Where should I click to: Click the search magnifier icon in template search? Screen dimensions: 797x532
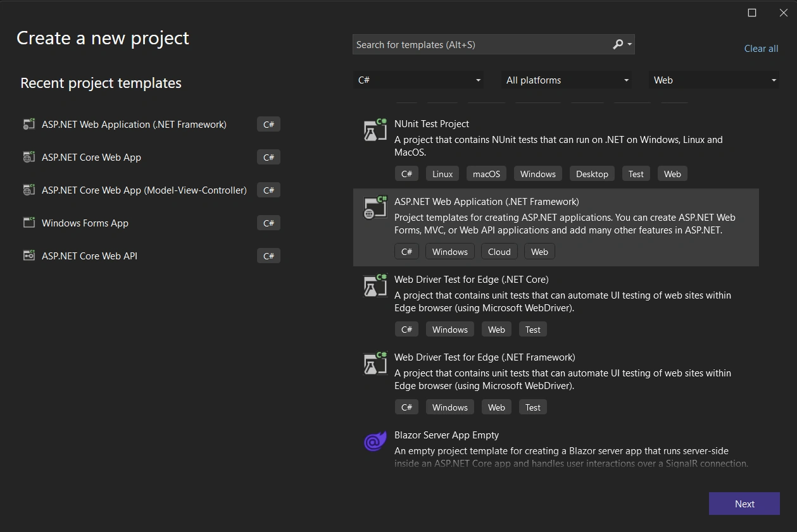618,44
